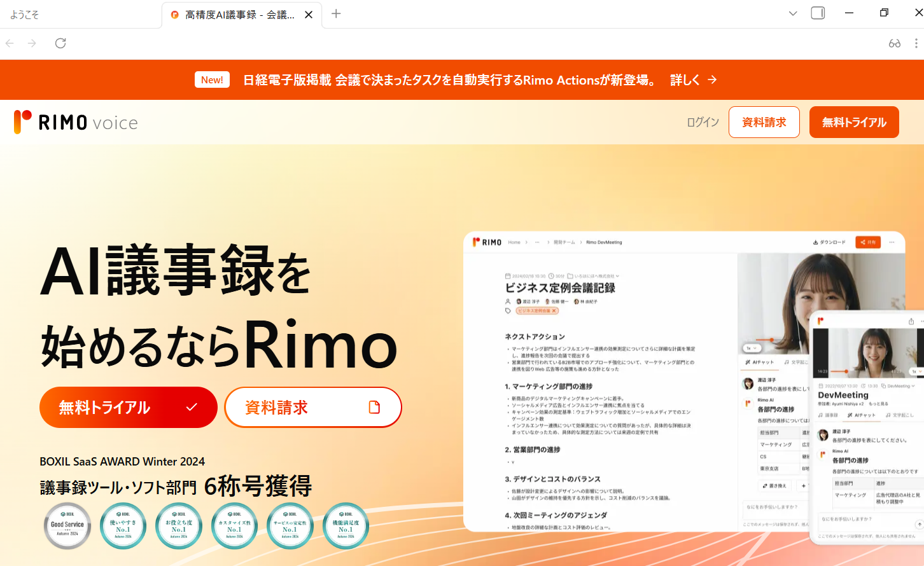Open the ログイン link
The image size is (924, 566).
coord(703,122)
